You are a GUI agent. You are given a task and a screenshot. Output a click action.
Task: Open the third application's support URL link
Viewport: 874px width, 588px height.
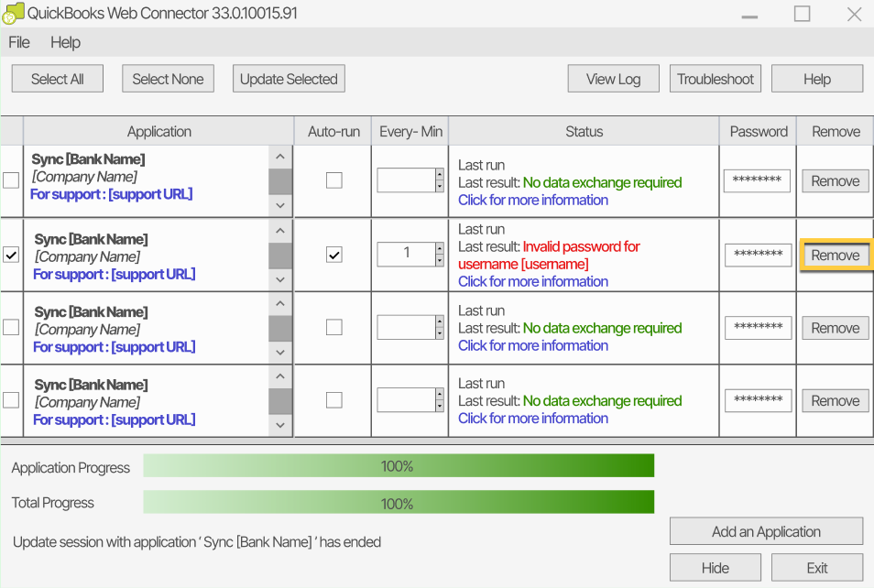coord(114,347)
